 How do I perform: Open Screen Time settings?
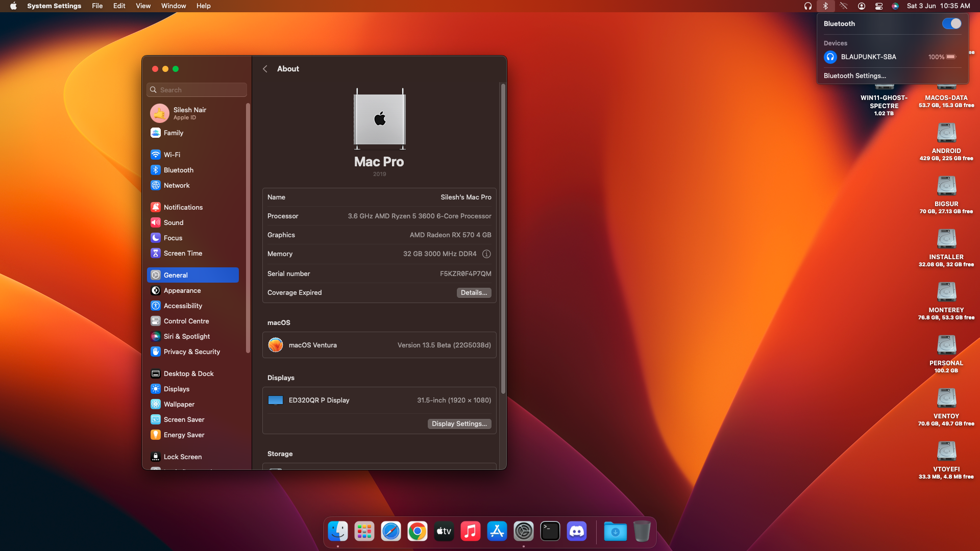[x=182, y=253]
